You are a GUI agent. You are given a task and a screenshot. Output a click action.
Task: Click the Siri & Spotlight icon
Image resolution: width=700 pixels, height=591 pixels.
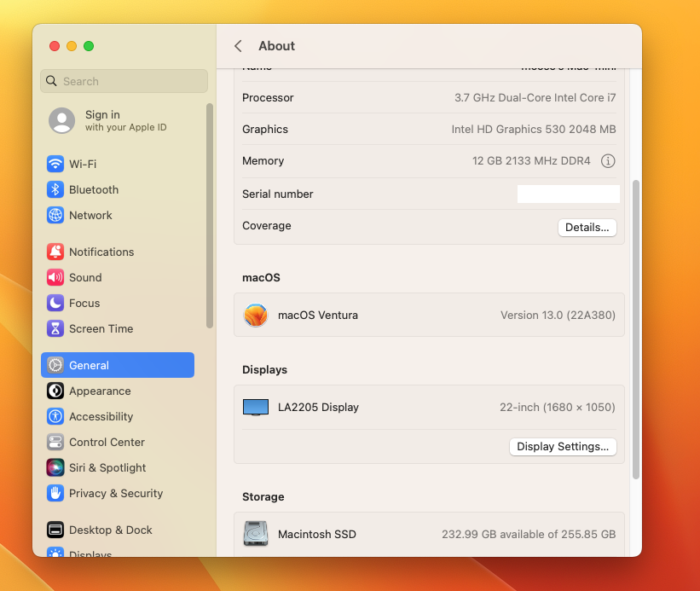55,468
